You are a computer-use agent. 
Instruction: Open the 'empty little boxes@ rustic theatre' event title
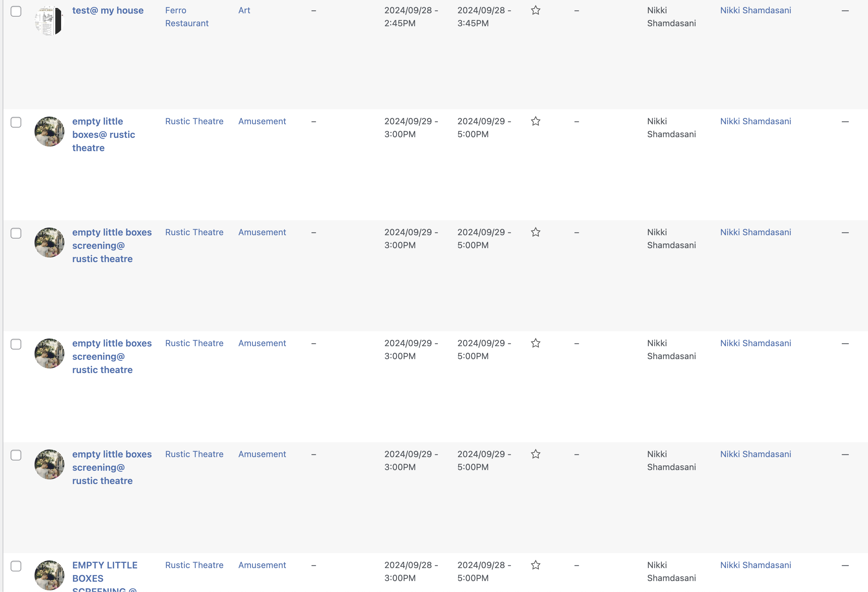point(104,135)
